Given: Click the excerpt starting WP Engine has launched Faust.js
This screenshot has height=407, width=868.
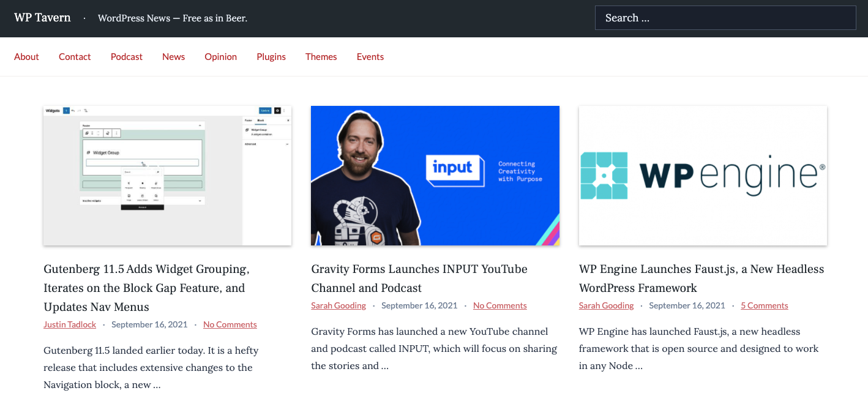Looking at the screenshot, I should (698, 349).
